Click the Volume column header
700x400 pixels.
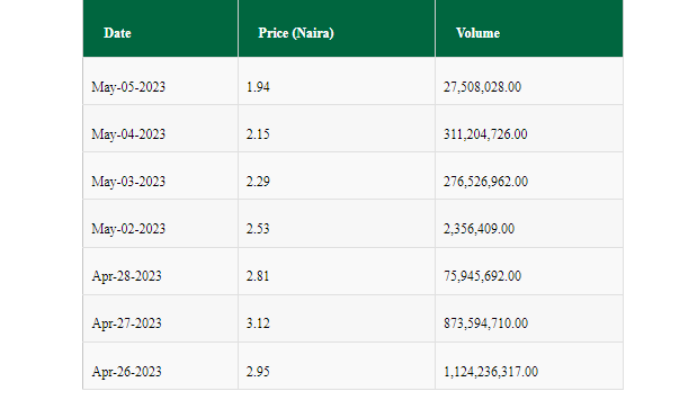pos(477,33)
